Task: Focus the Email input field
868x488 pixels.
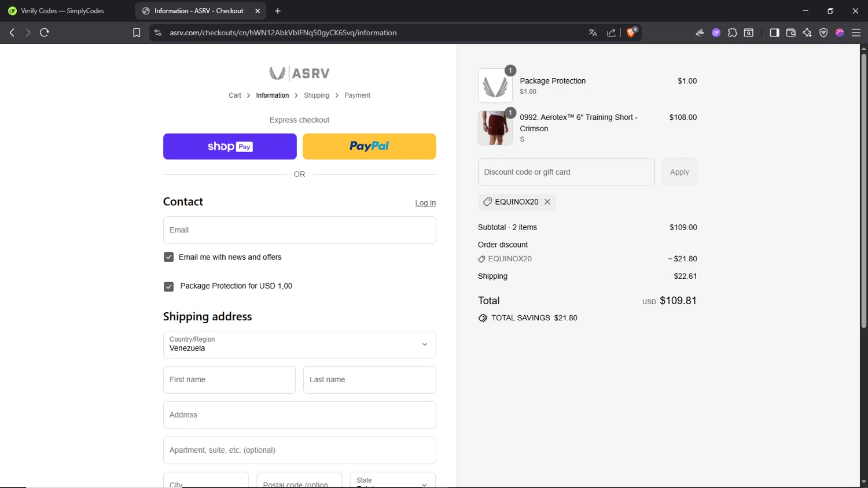Action: coord(299,230)
